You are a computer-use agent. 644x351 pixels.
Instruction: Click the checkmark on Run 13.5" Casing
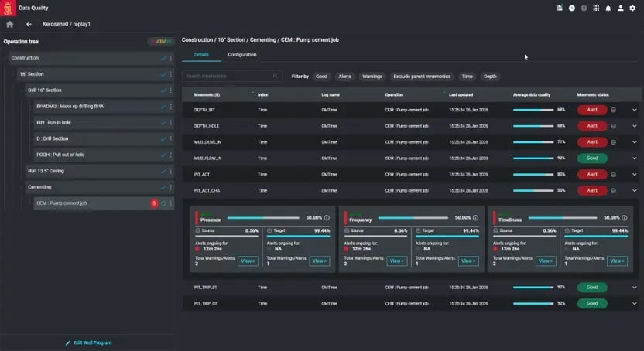click(x=163, y=171)
